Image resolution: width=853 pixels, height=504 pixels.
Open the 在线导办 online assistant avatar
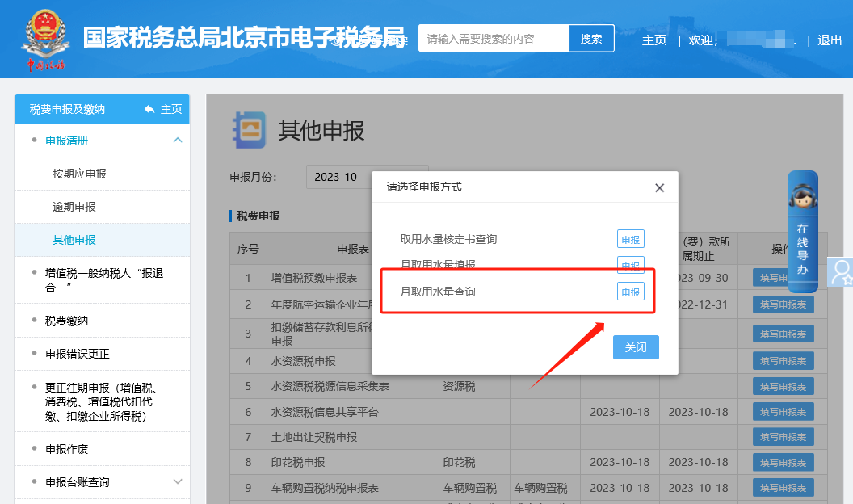click(803, 195)
